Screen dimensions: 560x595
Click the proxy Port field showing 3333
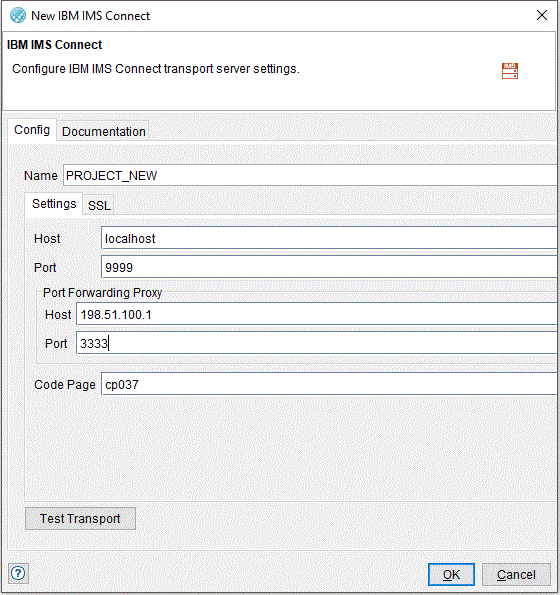[x=317, y=343]
